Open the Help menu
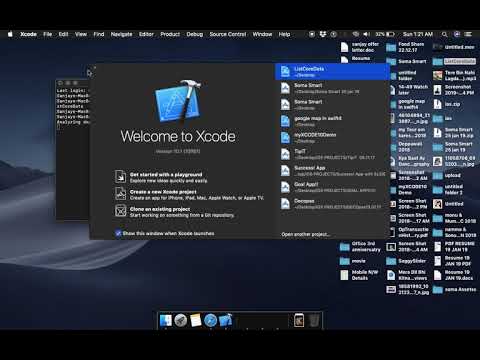This screenshot has width=480, height=360. (x=284, y=34)
